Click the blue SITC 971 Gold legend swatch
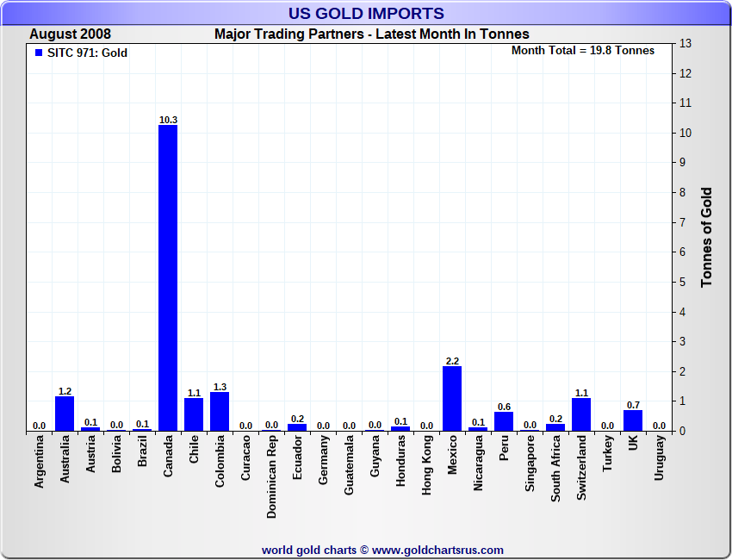This screenshot has height=560, width=732. pyautogui.click(x=38, y=53)
